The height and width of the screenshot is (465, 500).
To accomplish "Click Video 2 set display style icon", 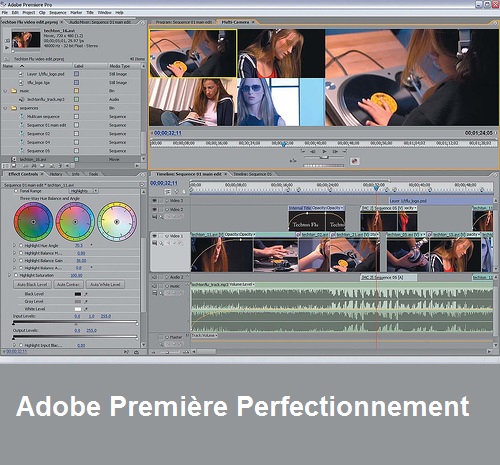I will coord(155,217).
